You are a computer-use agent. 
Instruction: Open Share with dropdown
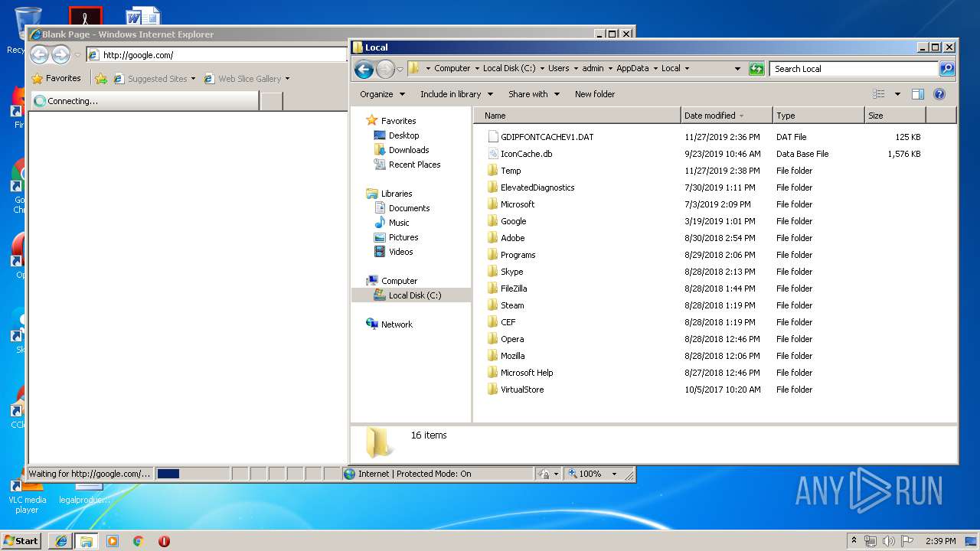tap(534, 94)
